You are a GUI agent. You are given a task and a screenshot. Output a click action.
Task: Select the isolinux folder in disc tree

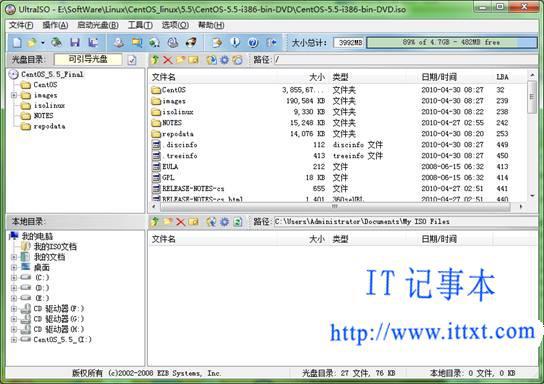pos(49,105)
